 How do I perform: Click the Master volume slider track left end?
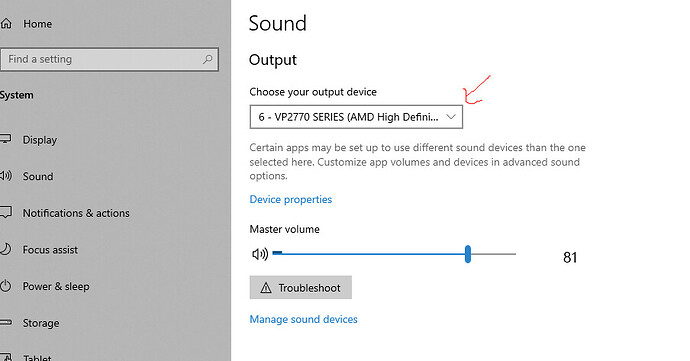tap(277, 253)
